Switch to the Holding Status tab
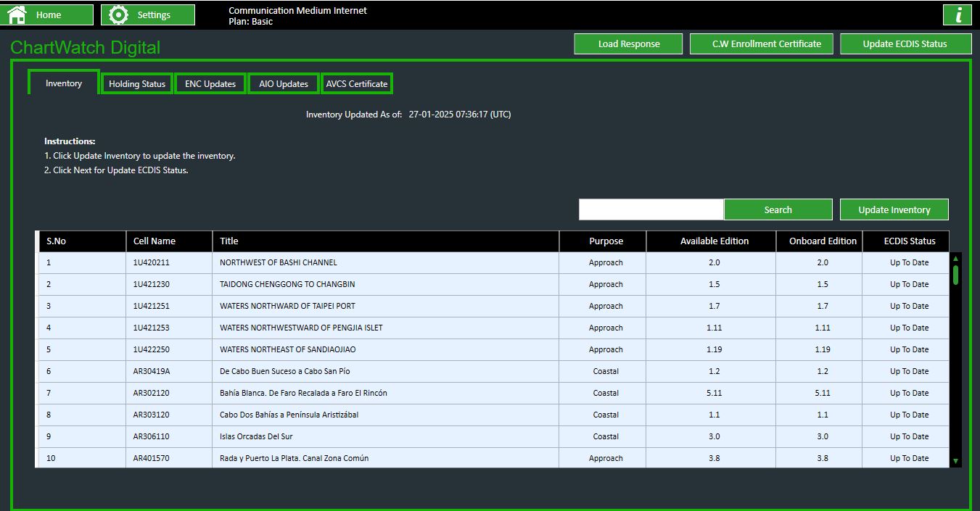Screen dimensions: 980x511 (x=136, y=83)
